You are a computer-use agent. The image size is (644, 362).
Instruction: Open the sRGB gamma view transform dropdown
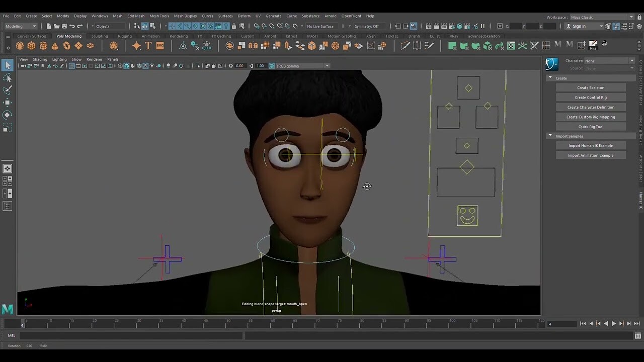(301, 65)
